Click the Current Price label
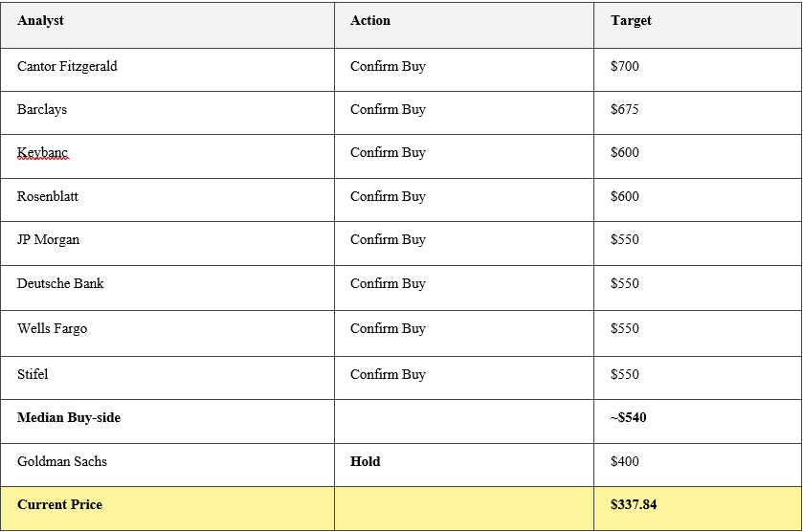 point(60,505)
